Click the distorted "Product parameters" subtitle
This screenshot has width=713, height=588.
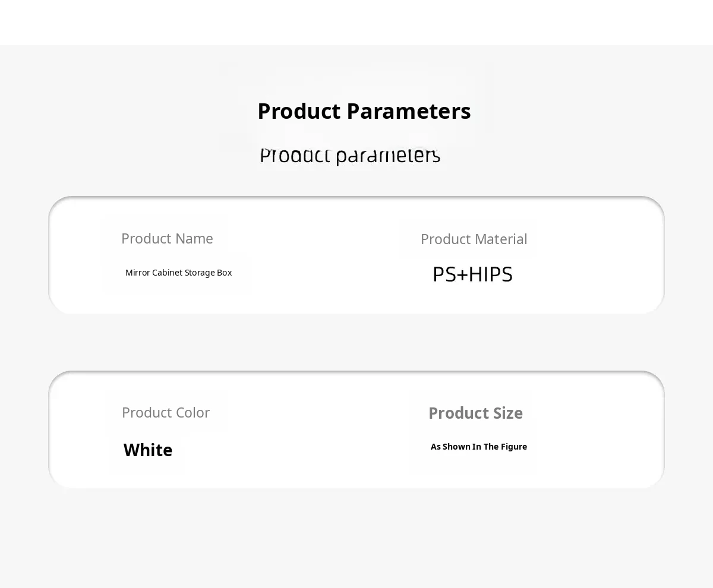350,156
